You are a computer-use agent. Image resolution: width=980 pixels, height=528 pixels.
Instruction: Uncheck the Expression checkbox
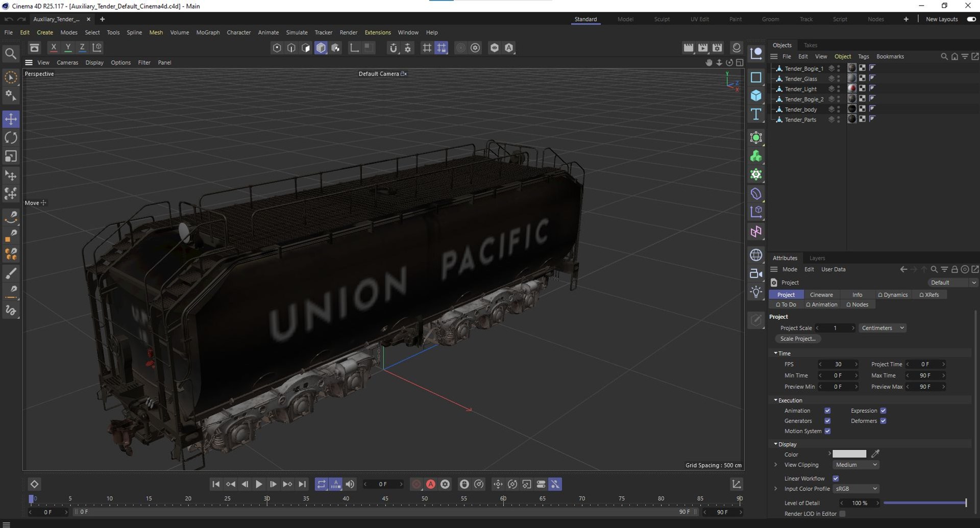[883, 411]
